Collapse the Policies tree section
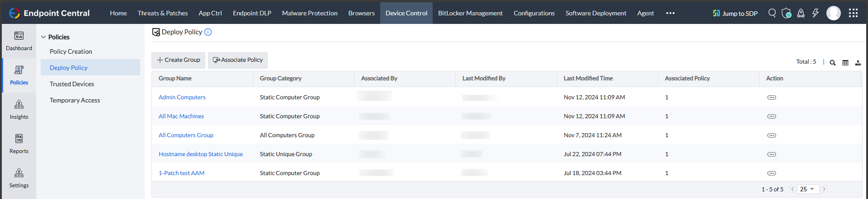This screenshot has width=868, height=199. [x=43, y=37]
